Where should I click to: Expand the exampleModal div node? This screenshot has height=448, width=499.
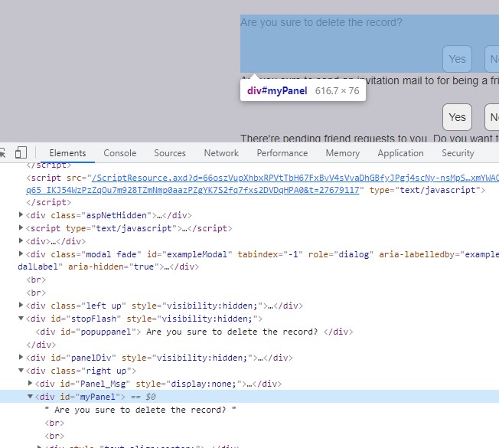(x=21, y=253)
